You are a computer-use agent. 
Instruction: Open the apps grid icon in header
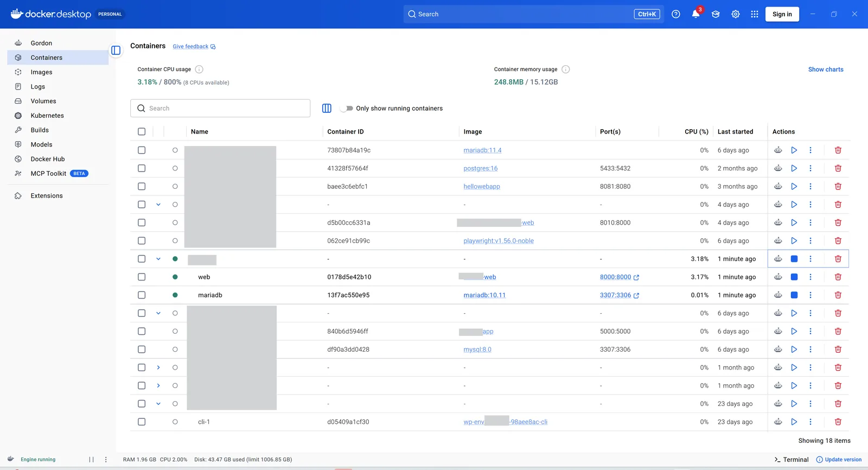755,14
